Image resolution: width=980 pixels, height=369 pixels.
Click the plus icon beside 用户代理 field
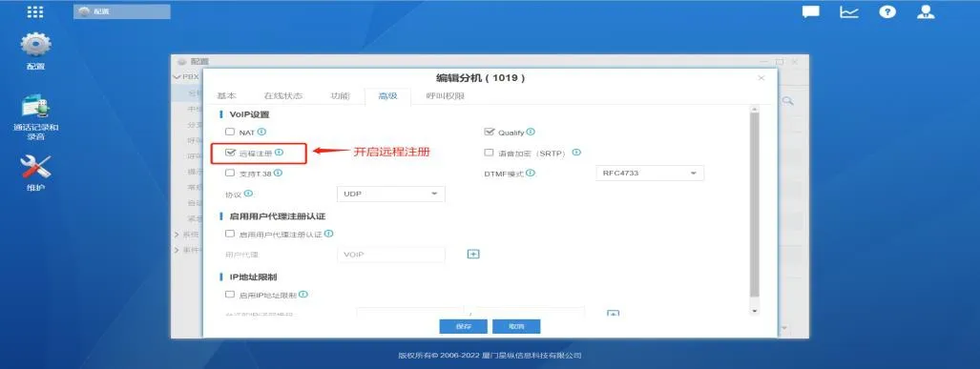click(473, 255)
